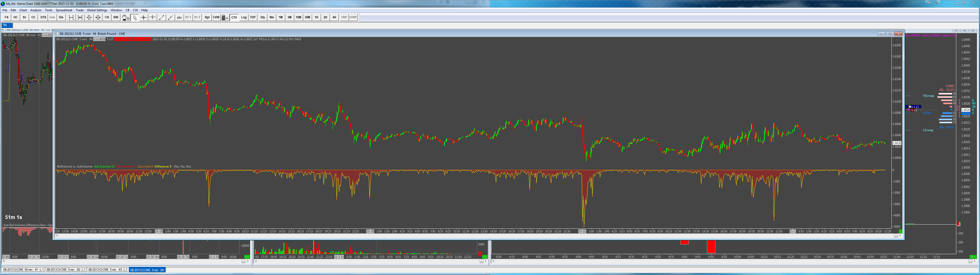Activate the chart values crosshair tool
This screenshot has width=980, height=275.
click(143, 18)
